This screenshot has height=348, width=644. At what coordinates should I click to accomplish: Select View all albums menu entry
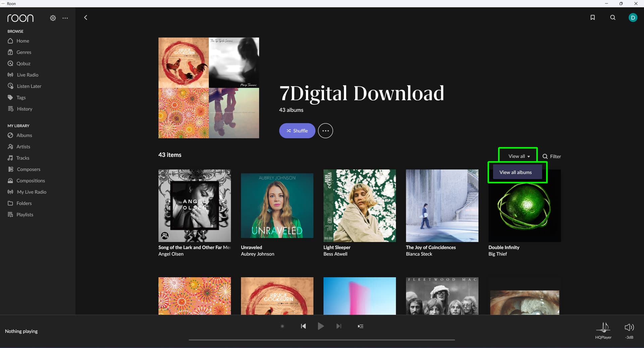coord(516,172)
